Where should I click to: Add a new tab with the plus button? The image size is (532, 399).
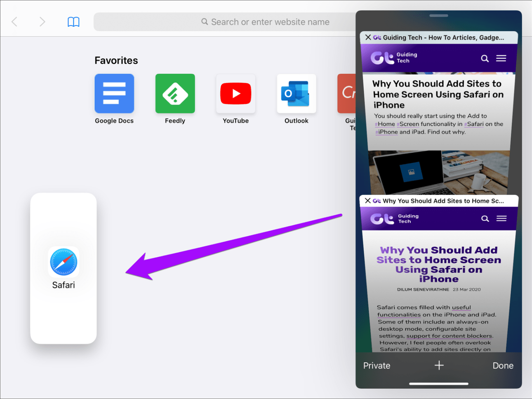coord(439,365)
